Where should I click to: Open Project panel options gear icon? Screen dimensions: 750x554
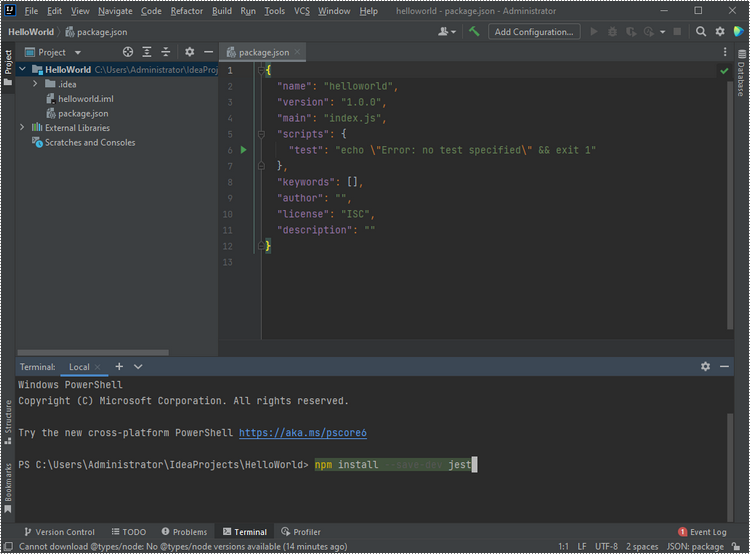[189, 52]
